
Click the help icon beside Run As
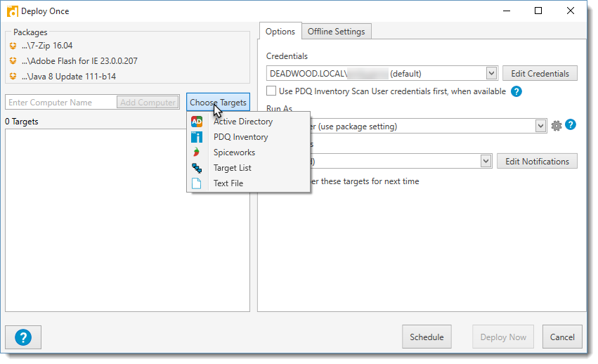pos(571,125)
